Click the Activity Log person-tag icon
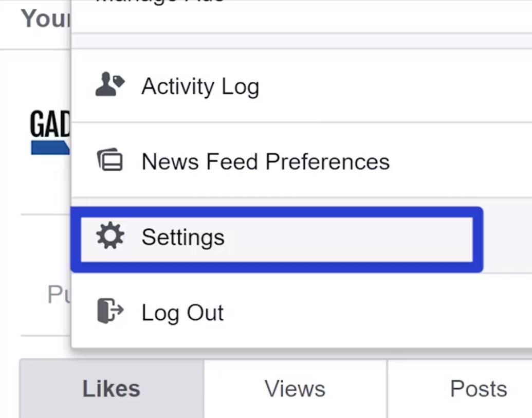The image size is (532, 418). 109,86
